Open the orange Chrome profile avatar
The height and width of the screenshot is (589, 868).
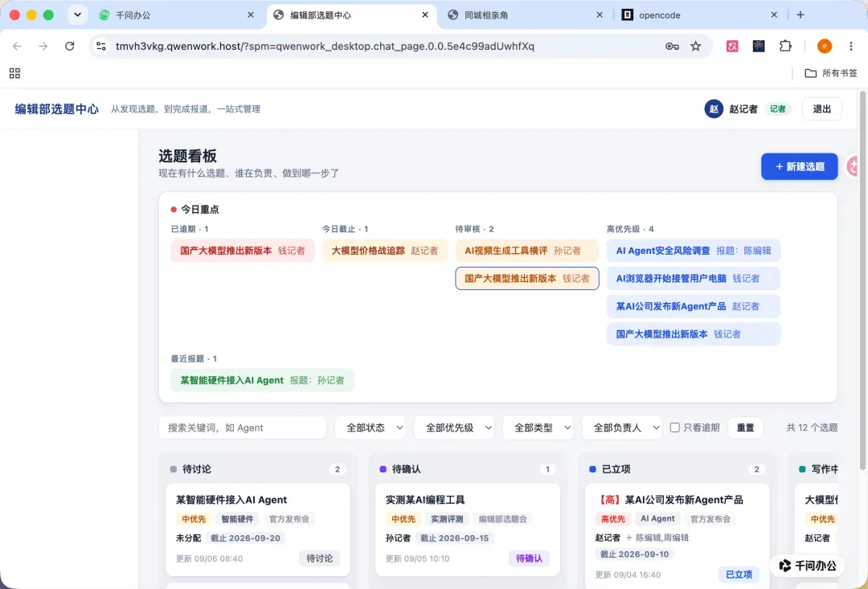click(825, 46)
